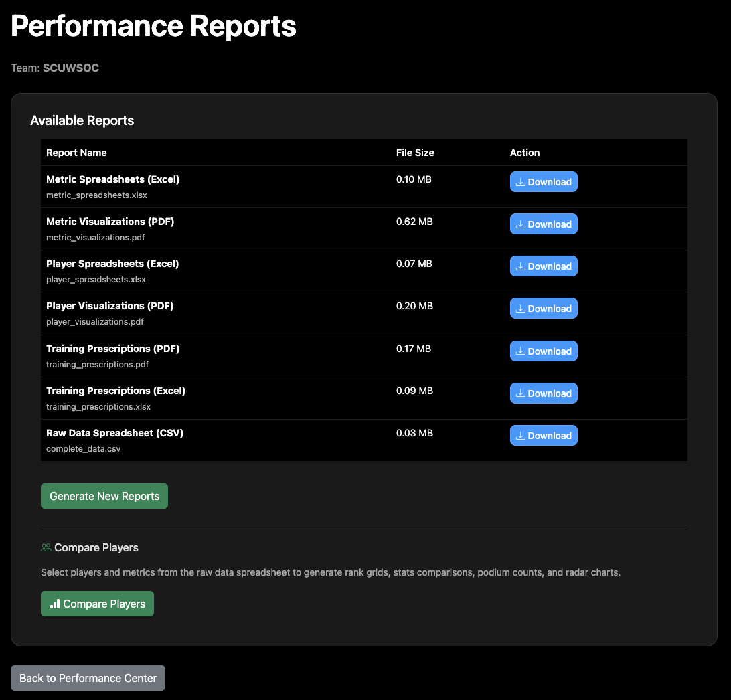Click download icon for Metric Visualizations PDF
Viewport: 731px width, 700px height.
pyautogui.click(x=520, y=224)
